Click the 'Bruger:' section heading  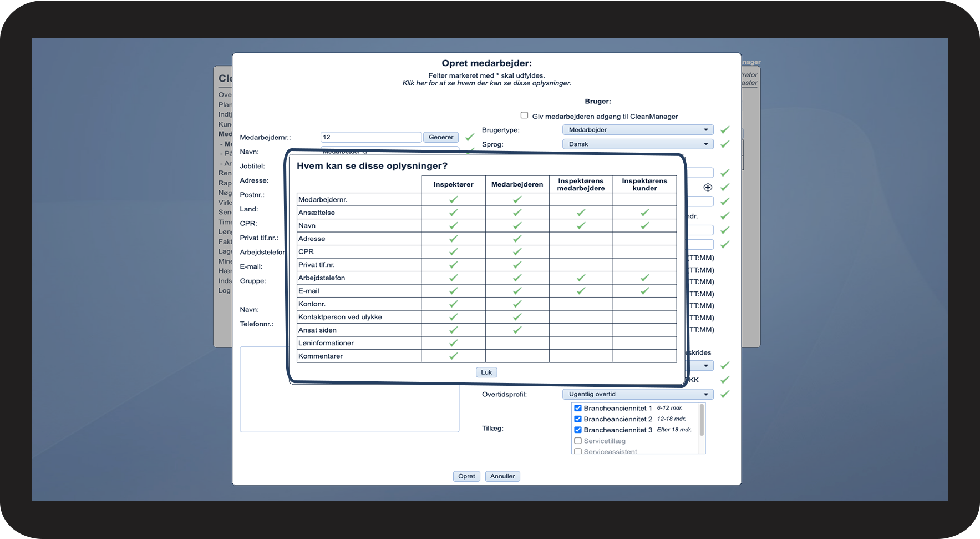coord(598,102)
